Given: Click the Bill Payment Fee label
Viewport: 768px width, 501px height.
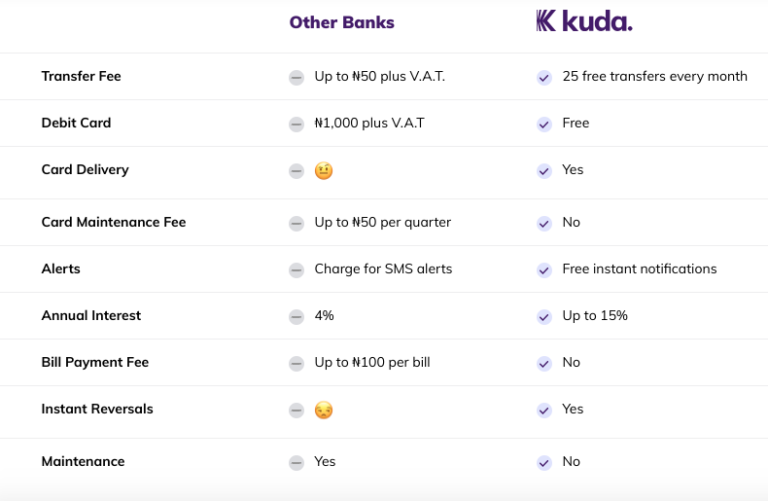Looking at the screenshot, I should [95, 362].
